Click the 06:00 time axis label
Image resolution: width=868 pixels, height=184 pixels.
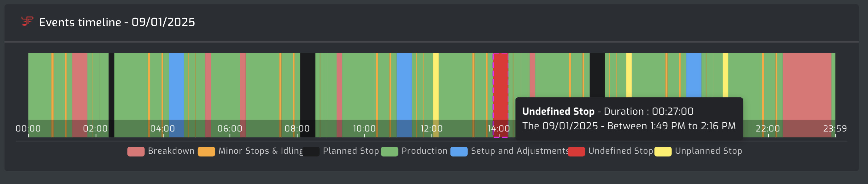(230, 129)
